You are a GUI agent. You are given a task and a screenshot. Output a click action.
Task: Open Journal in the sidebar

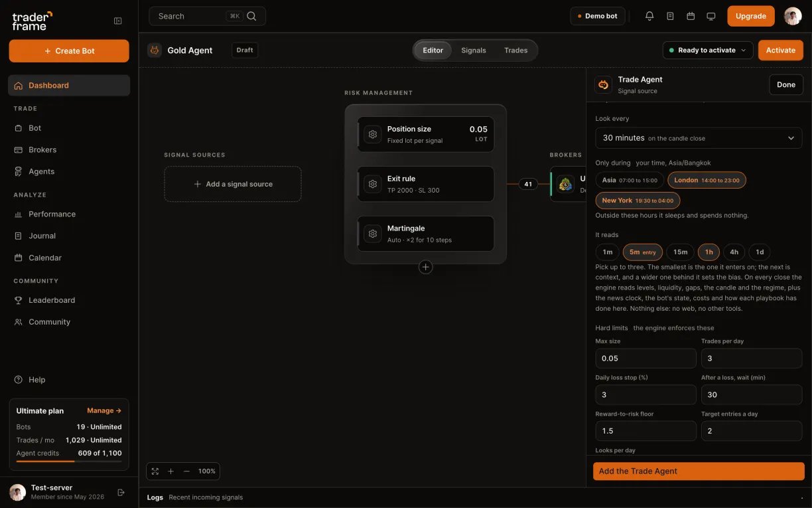pyautogui.click(x=69, y=236)
